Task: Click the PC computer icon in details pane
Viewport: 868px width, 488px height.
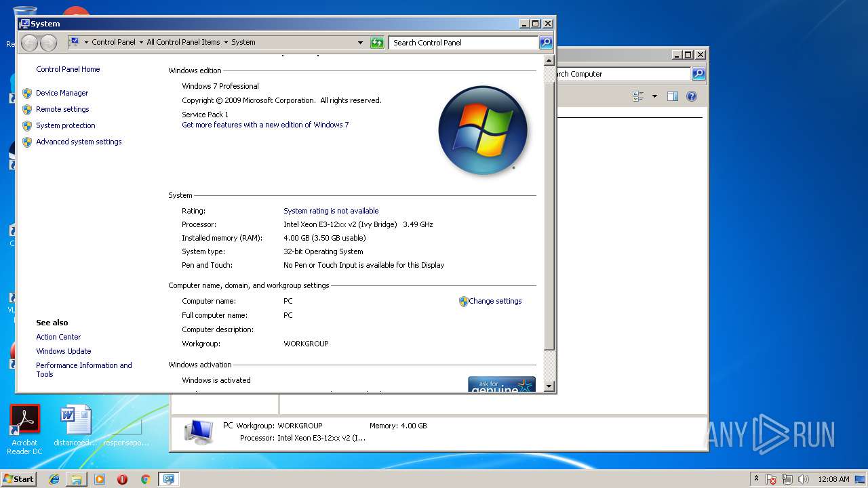Action: click(199, 432)
